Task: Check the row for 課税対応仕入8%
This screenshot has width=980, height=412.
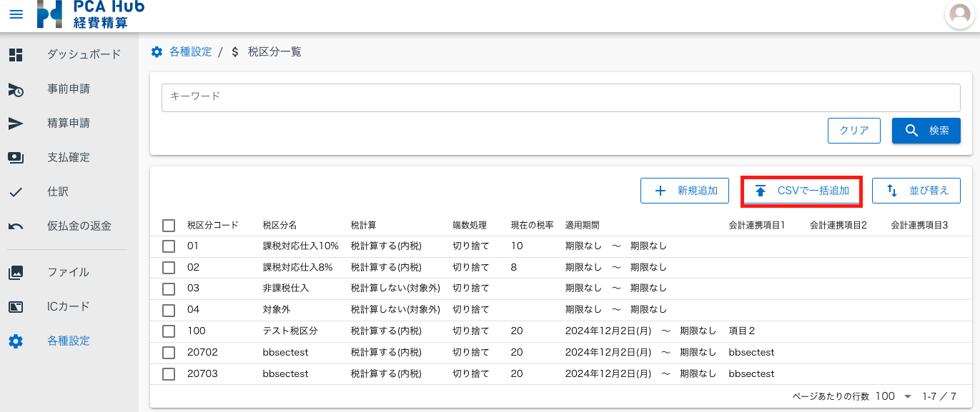Action: click(x=169, y=268)
